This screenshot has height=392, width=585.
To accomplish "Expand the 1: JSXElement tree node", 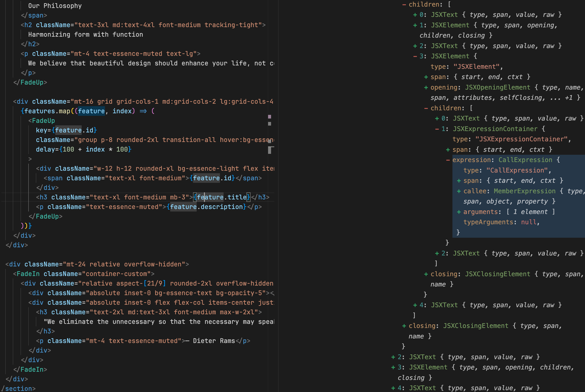I will [x=415, y=25].
